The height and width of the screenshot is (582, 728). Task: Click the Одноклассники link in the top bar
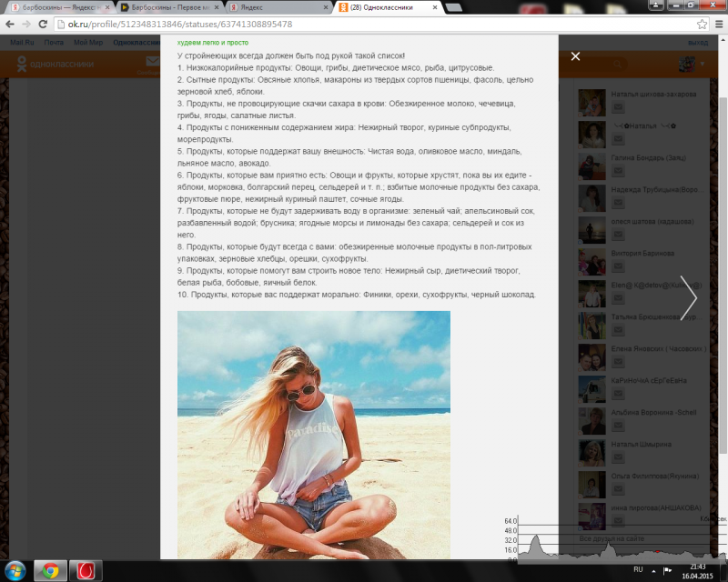136,42
